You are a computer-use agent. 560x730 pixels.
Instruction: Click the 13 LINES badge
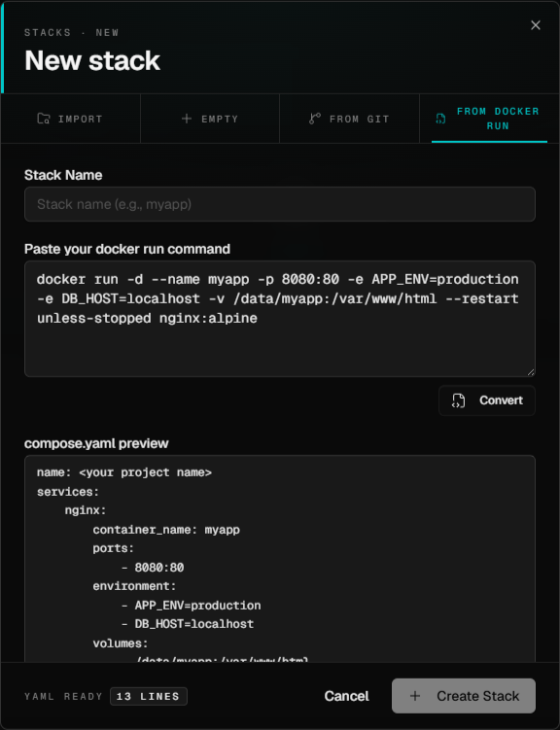click(x=149, y=697)
